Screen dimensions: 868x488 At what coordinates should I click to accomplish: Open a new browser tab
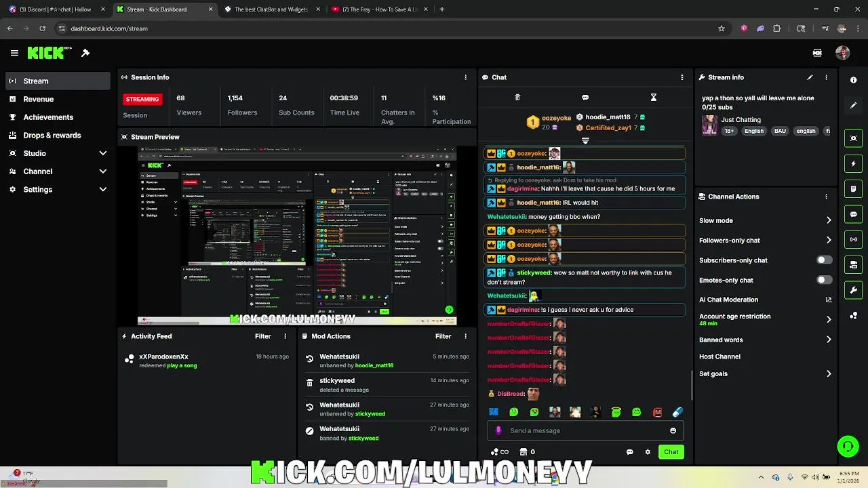pyautogui.click(x=442, y=9)
